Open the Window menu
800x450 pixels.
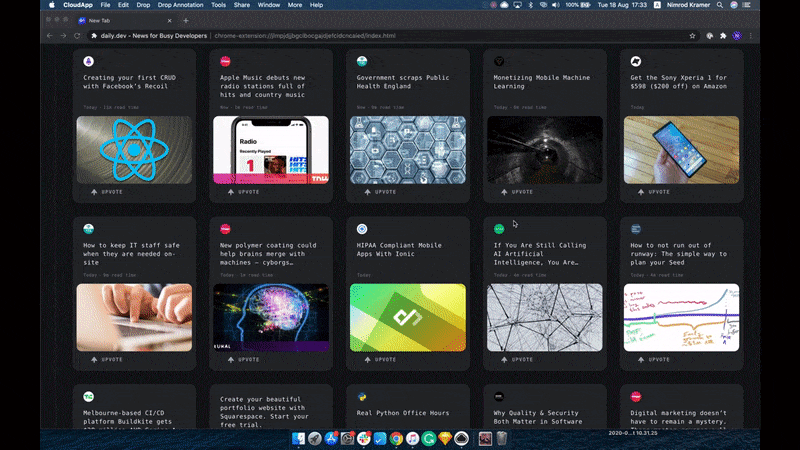[269, 5]
